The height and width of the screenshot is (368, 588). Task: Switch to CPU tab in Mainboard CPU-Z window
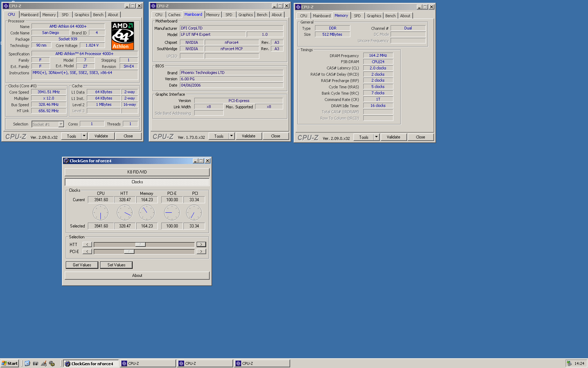(159, 15)
